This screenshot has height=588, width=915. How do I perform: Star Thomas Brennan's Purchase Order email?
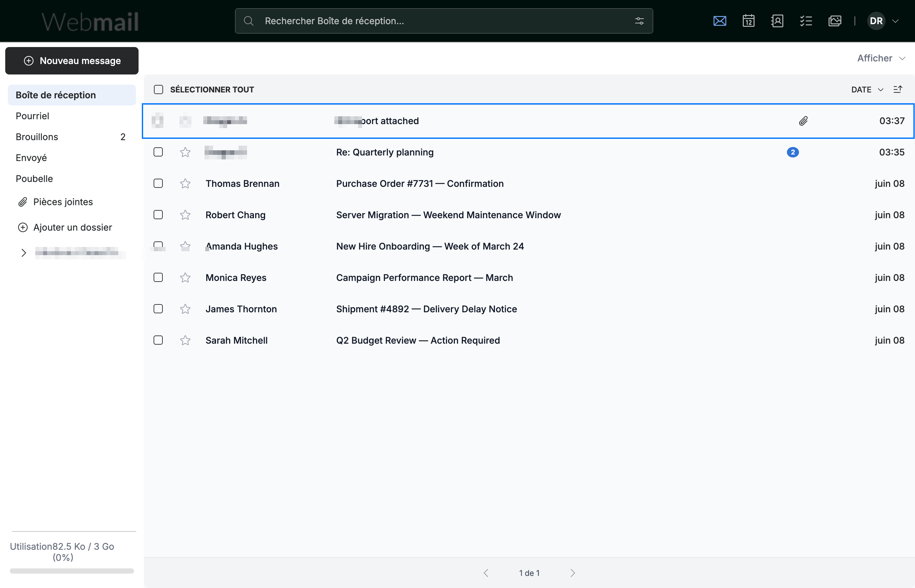pos(185,184)
